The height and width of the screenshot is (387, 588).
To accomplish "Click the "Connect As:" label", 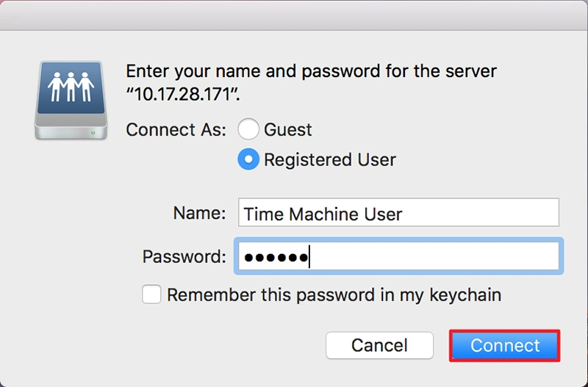I will 177,130.
